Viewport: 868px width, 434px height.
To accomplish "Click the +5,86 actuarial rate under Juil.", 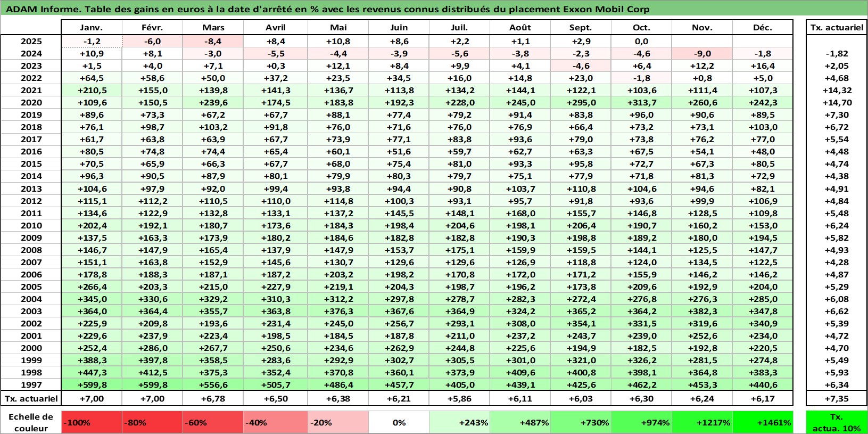I will [459, 398].
